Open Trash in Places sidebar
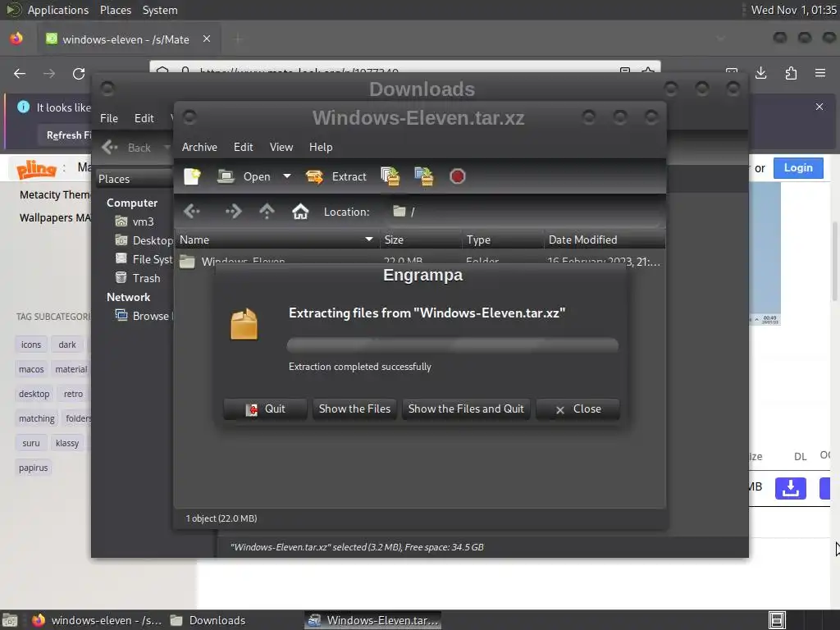Image resolution: width=840 pixels, height=630 pixels. point(138,278)
